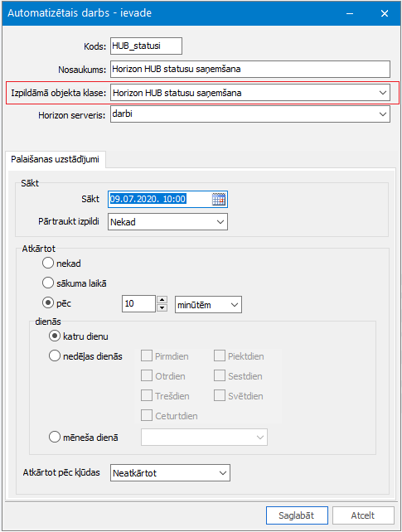
Task: Click the 'Izpildāmā objekta klase:' label
Action: [58, 93]
